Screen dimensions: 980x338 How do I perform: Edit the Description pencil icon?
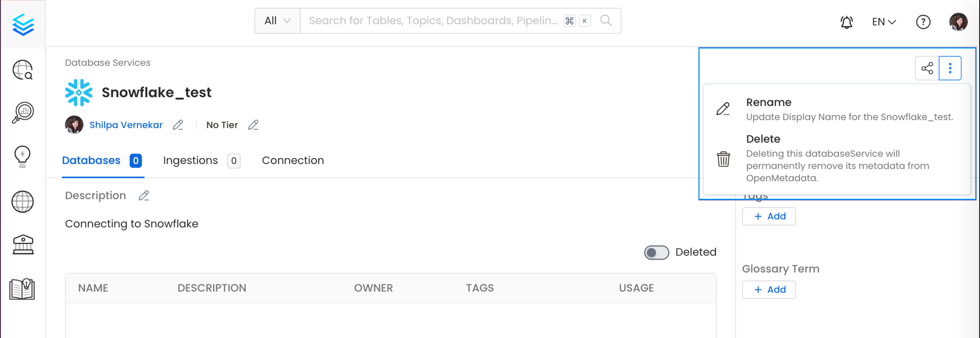click(x=144, y=196)
